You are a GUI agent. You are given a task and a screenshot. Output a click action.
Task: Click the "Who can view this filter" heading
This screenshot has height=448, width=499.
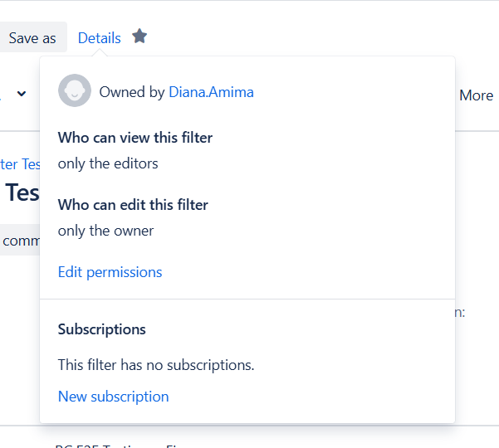(x=135, y=138)
